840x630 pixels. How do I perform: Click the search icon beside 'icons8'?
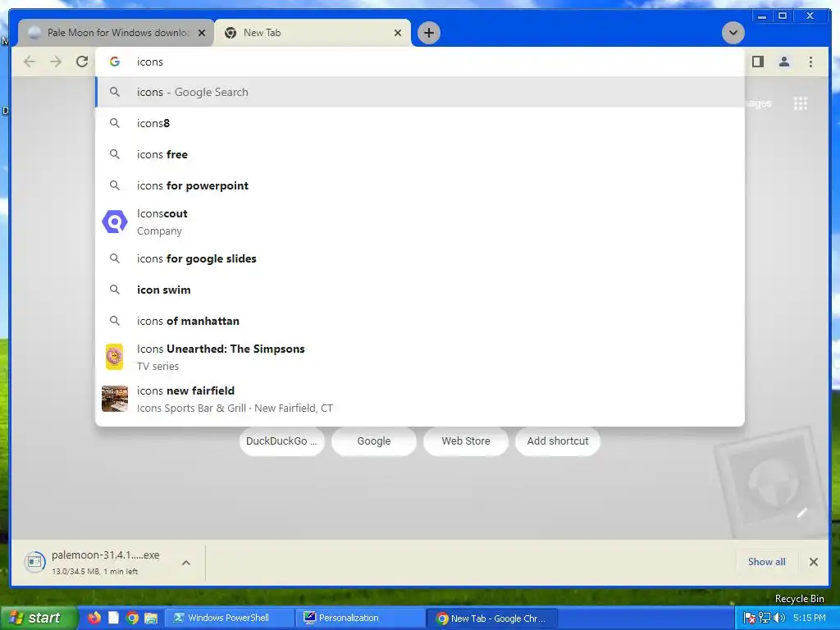tap(115, 123)
